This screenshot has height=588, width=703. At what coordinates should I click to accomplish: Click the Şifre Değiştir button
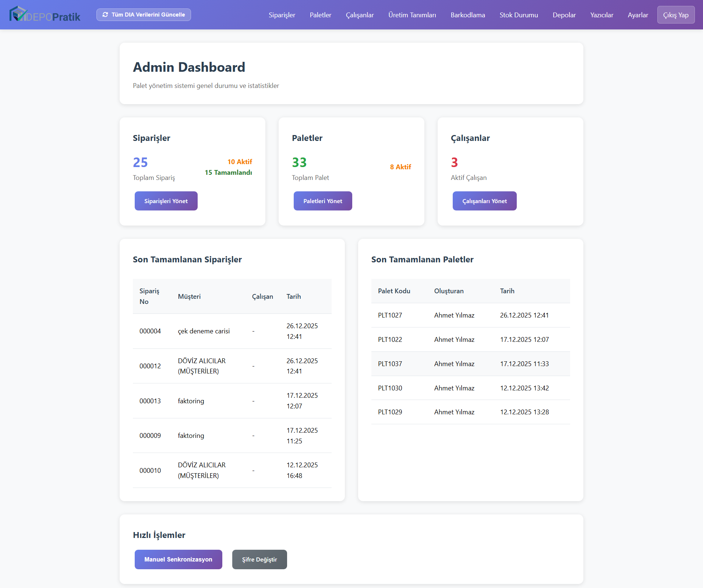coord(259,559)
